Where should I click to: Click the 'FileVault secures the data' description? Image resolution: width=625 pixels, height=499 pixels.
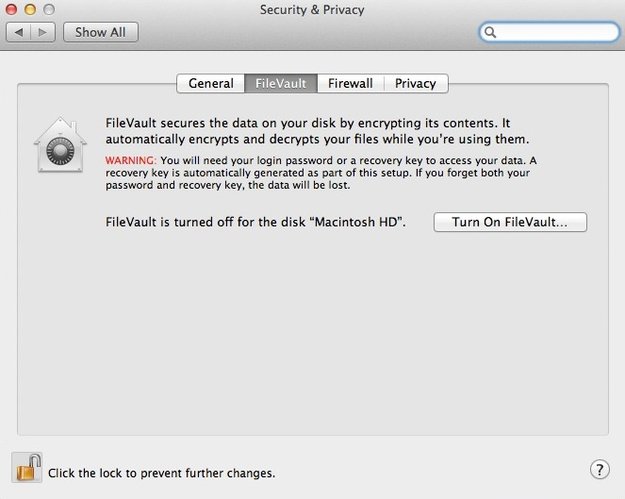coord(318,131)
